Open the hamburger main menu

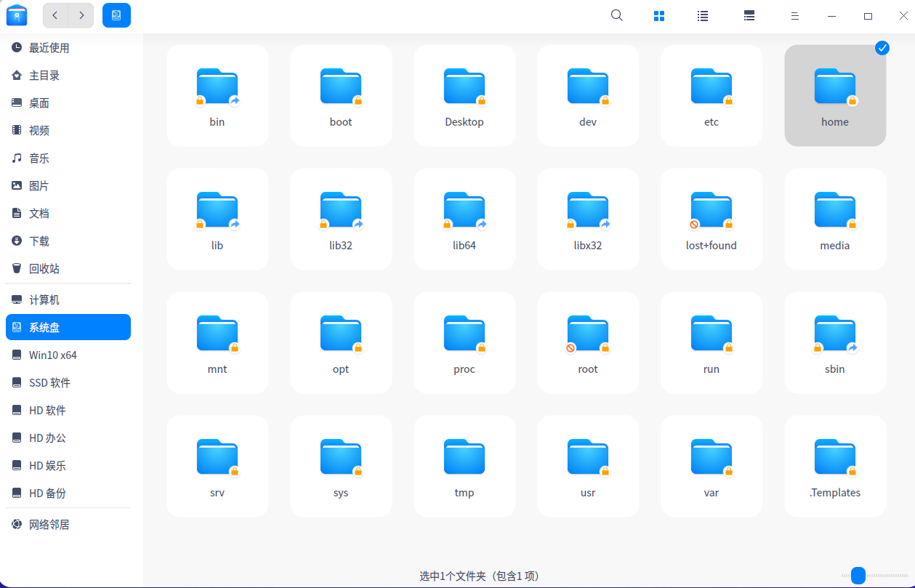[795, 15]
